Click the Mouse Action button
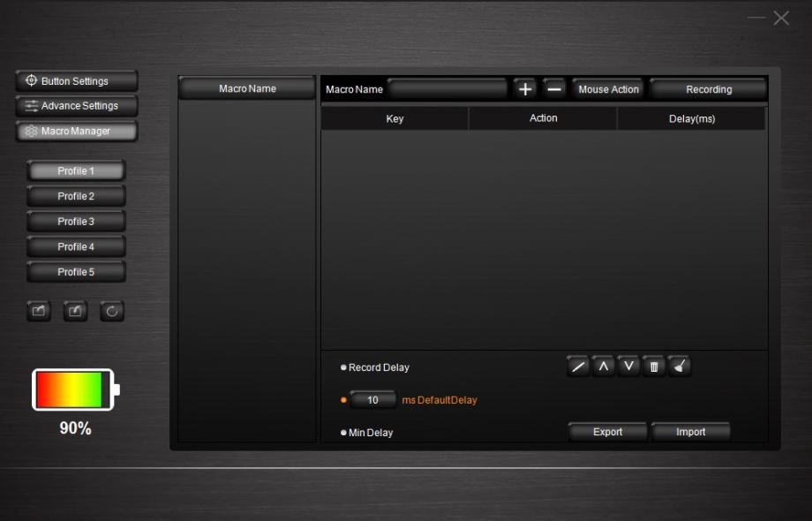812x521 pixels. tap(608, 89)
